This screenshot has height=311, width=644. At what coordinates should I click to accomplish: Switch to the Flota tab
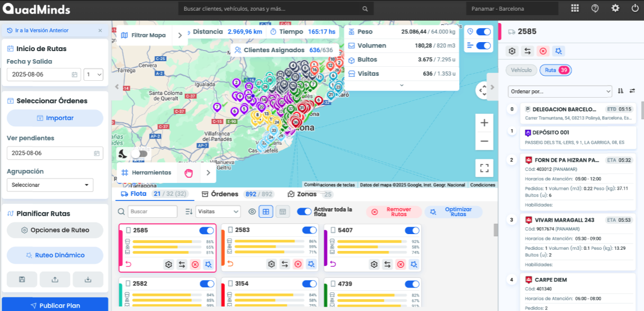[155, 194]
